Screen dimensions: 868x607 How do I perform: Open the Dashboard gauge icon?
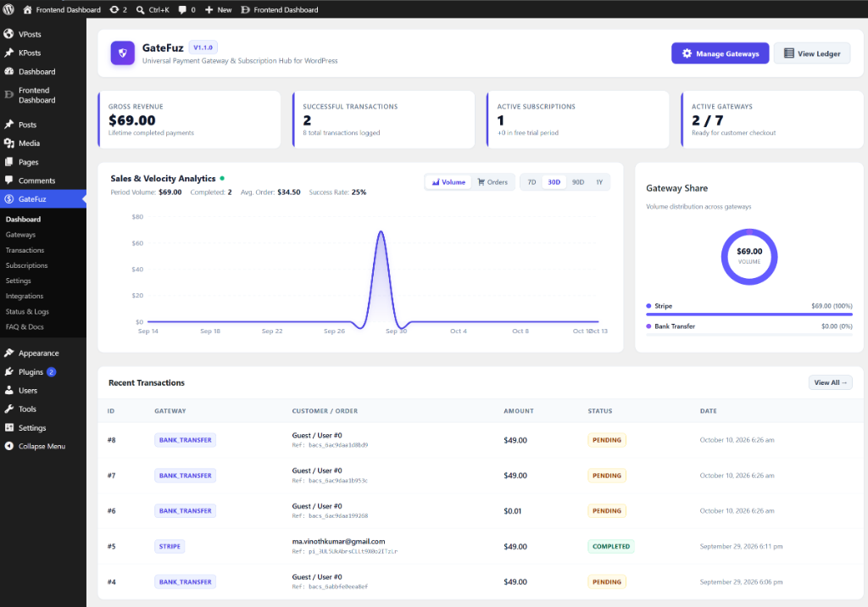(x=8, y=71)
